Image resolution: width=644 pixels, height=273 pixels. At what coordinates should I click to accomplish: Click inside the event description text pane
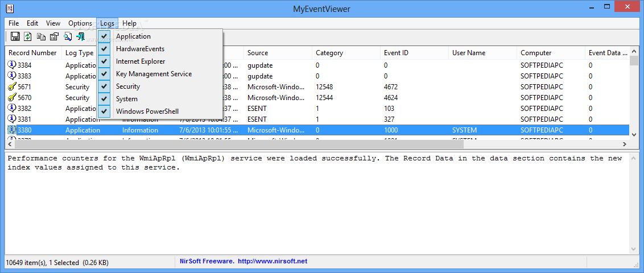tap(317, 203)
